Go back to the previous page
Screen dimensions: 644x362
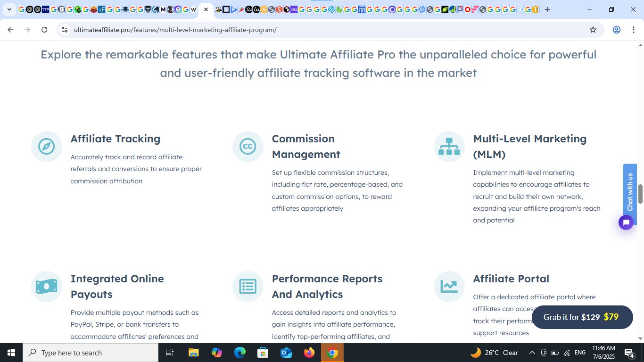pos(10,30)
